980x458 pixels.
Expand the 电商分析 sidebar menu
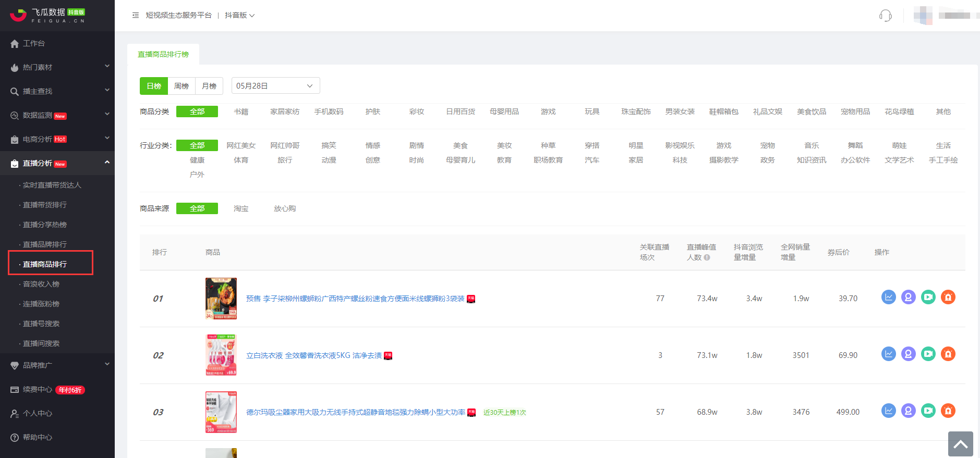point(57,139)
